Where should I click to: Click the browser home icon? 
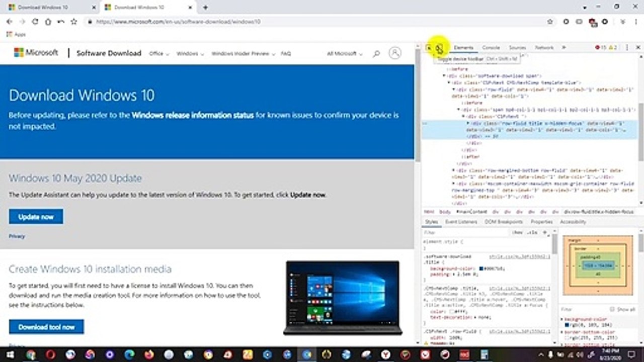coord(48,22)
